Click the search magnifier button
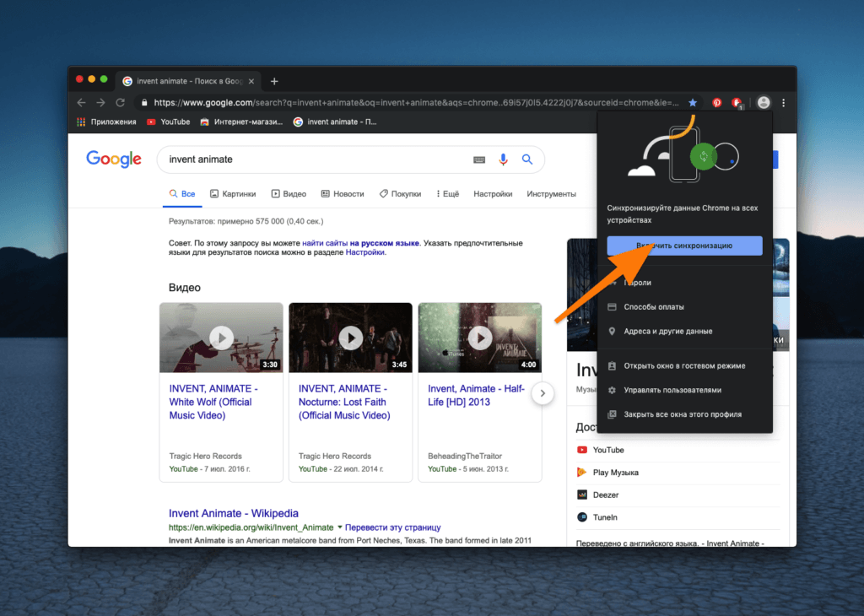This screenshot has width=864, height=616. [527, 159]
